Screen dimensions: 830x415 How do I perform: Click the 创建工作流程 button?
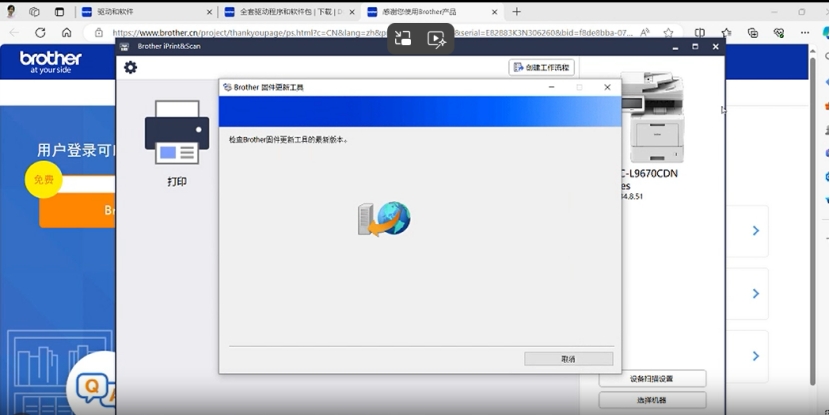point(541,67)
